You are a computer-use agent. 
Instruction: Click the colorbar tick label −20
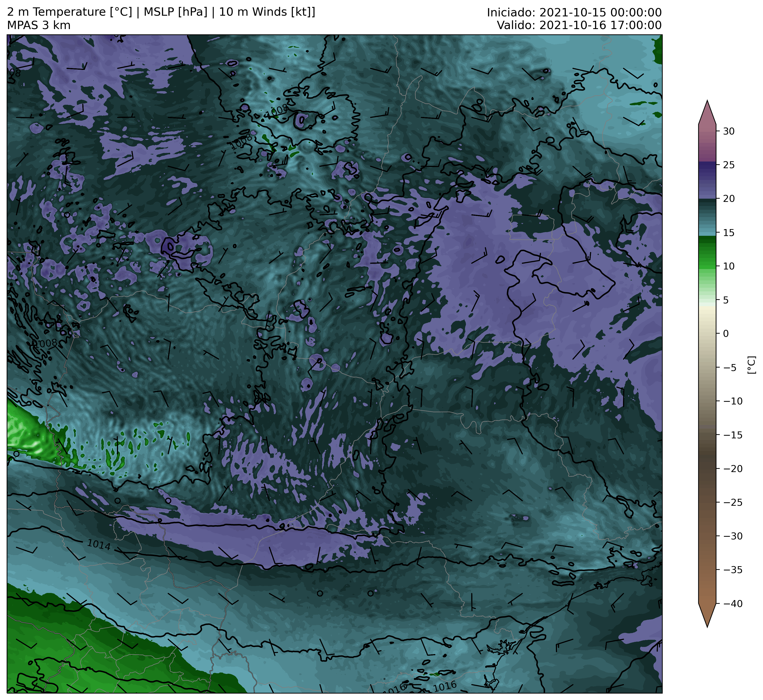pyautogui.click(x=733, y=469)
